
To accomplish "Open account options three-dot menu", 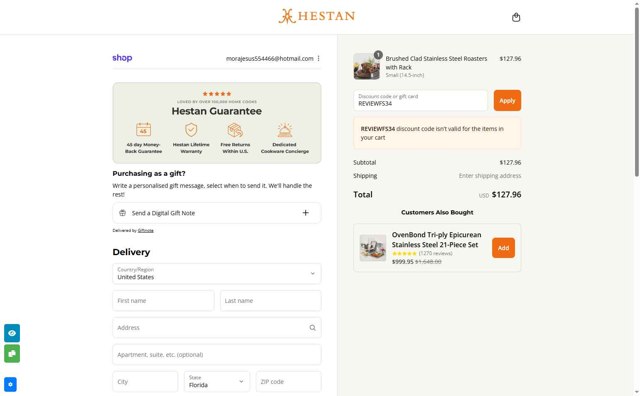I will [318, 58].
